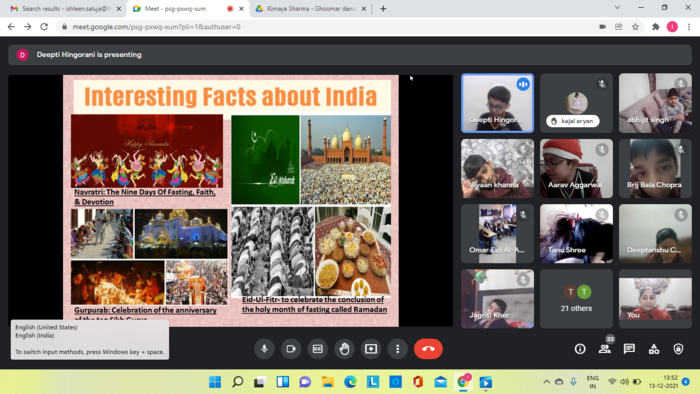Screen dimensions: 700x394
Task: Raise your hand in the meeting
Action: 344,348
